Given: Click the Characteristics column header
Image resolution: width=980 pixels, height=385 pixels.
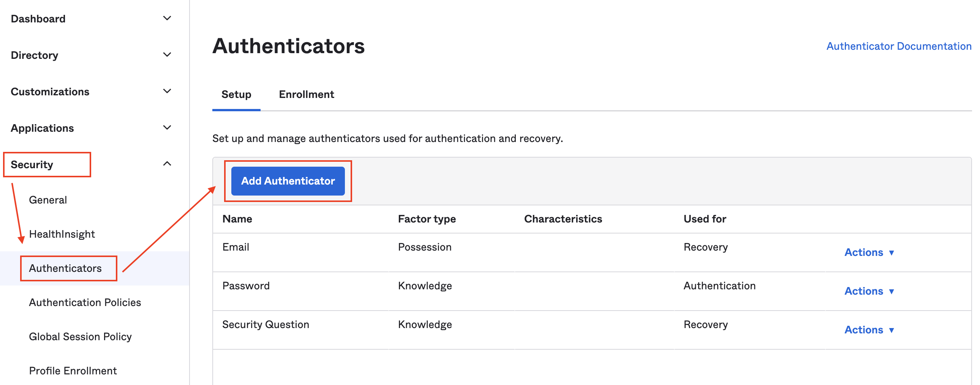Looking at the screenshot, I should tap(563, 219).
